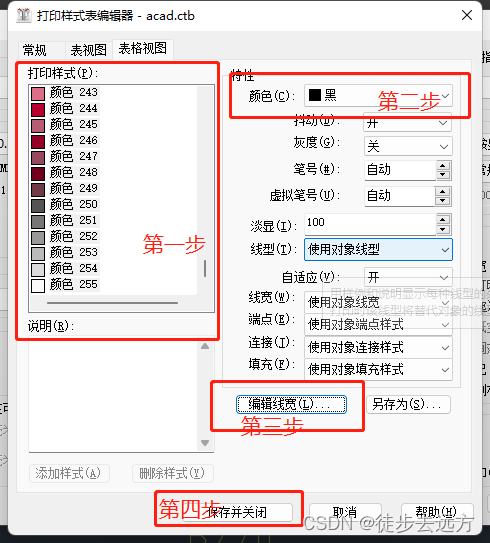Click the 编辑线宽(L)... button

291,404
